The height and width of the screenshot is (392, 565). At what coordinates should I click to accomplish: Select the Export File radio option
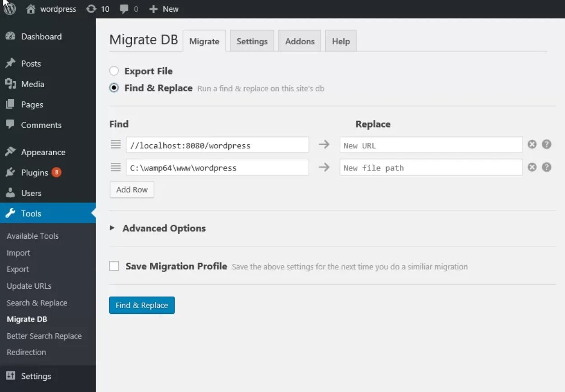114,71
